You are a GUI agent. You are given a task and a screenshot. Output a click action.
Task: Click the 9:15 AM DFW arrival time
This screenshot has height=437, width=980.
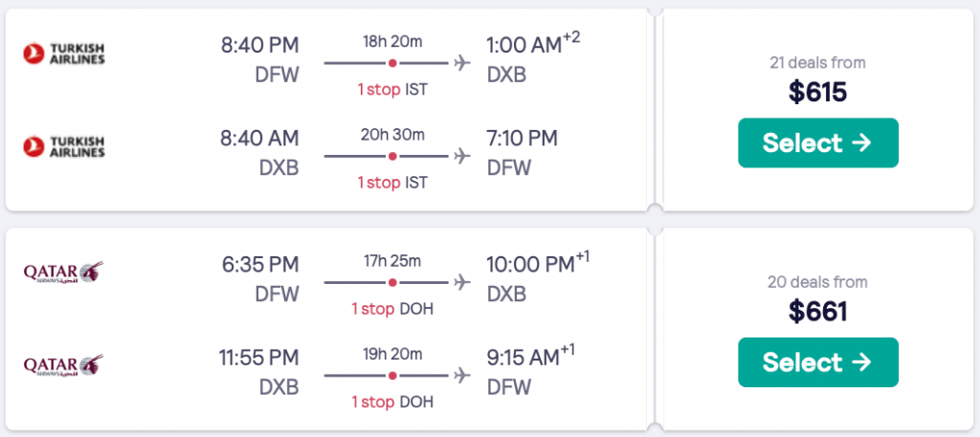pos(522,356)
